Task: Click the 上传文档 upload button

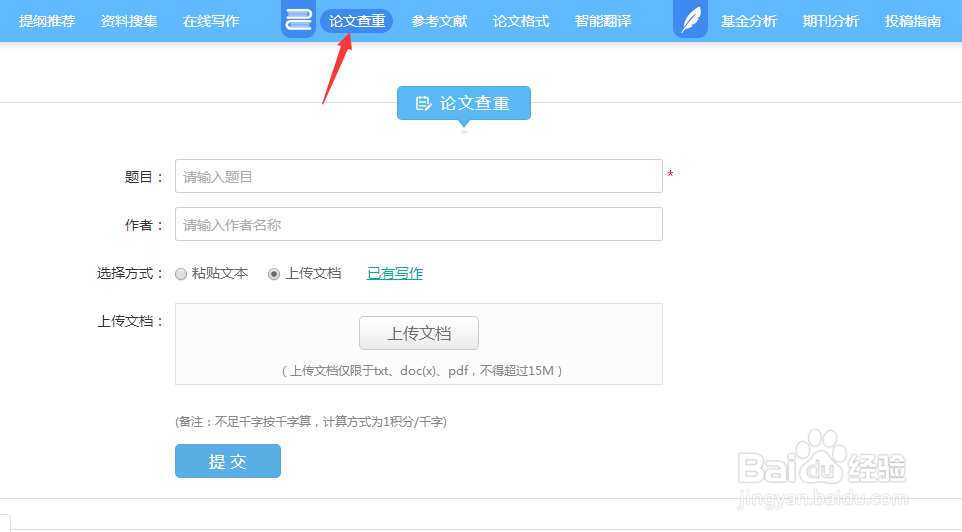Action: click(x=418, y=333)
